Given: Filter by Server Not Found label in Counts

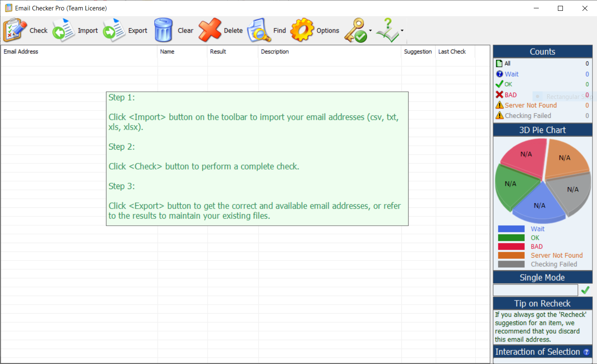Looking at the screenshot, I should pos(531,105).
